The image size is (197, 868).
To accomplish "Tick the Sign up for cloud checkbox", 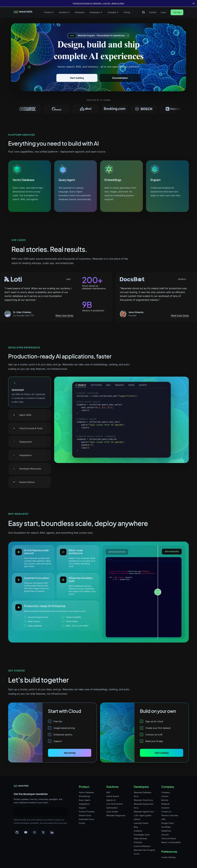I will point(142,721).
